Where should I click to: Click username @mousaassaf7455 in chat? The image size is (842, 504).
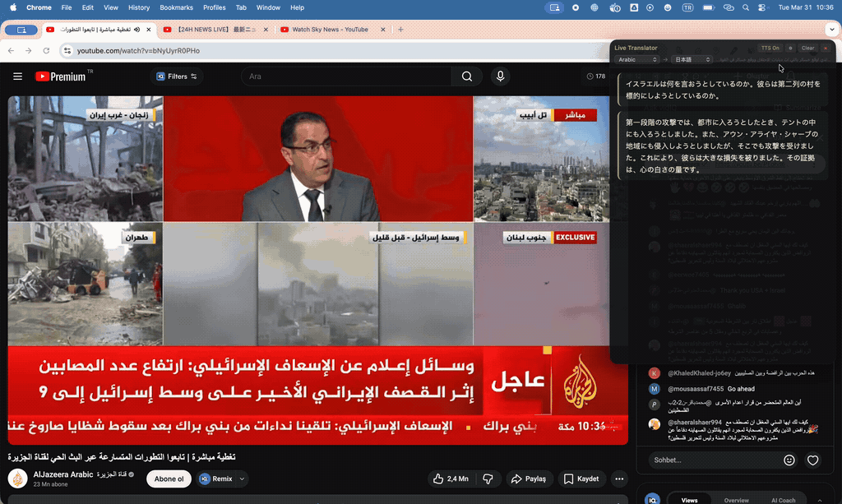pos(696,389)
